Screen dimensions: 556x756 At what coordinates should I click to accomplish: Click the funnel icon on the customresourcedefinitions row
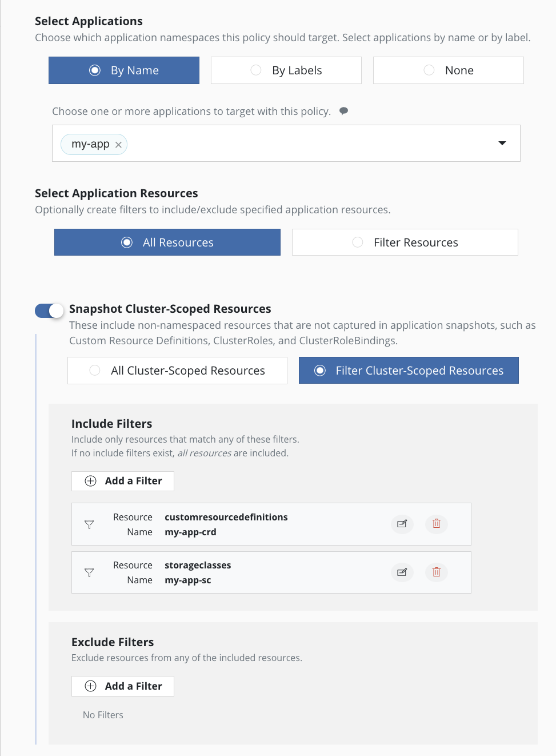click(x=89, y=524)
